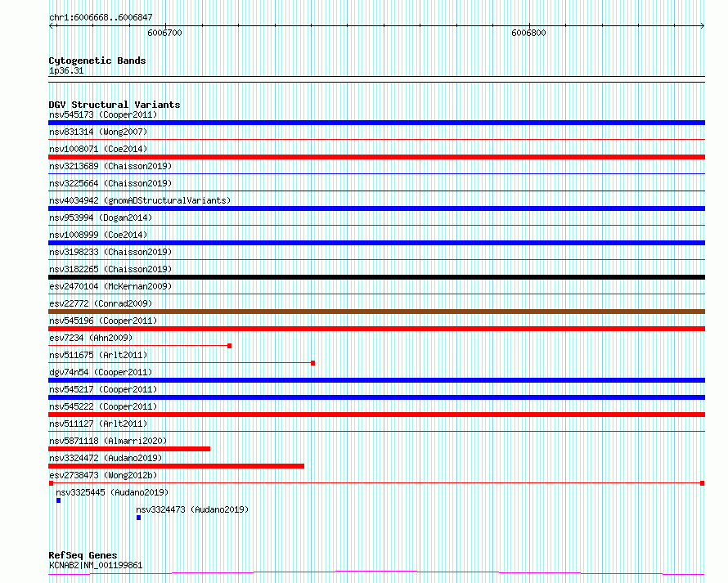728x583 pixels.
Task: Click the 1p36.31 band label
Action: coord(66,71)
